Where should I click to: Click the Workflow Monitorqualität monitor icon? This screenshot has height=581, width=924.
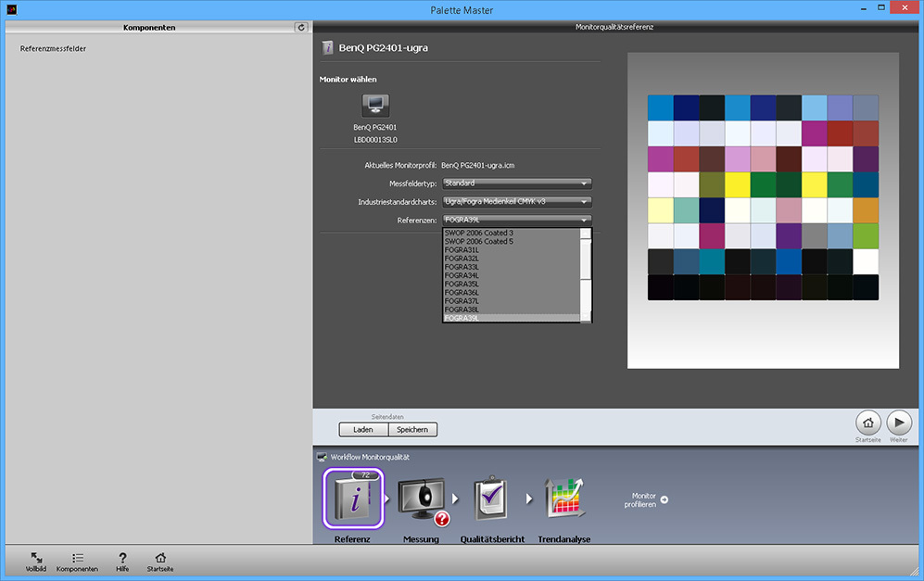click(x=322, y=457)
